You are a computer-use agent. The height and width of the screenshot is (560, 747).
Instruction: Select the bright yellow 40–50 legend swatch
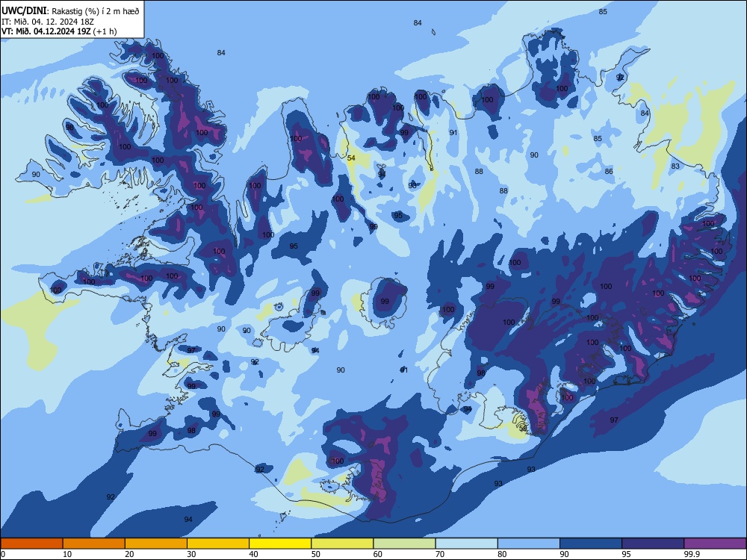[280, 544]
